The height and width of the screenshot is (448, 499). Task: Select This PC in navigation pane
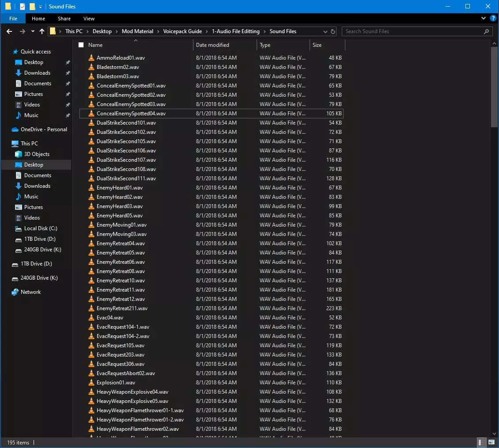[x=29, y=143]
